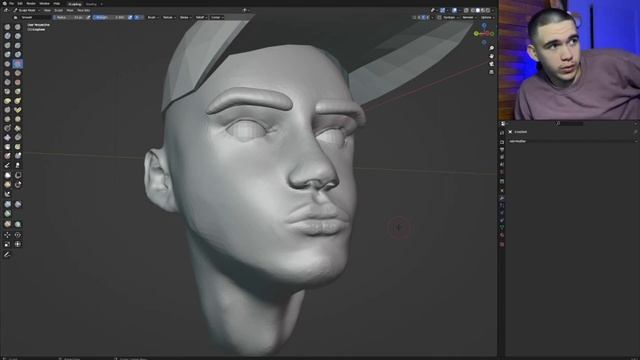Select the Scrape brush tool
This screenshot has height=360, width=640.
8,82
